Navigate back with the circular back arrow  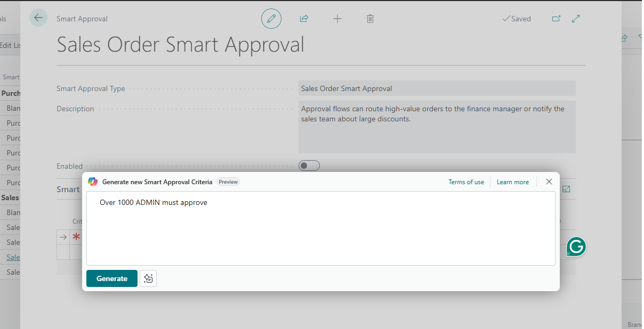(38, 18)
